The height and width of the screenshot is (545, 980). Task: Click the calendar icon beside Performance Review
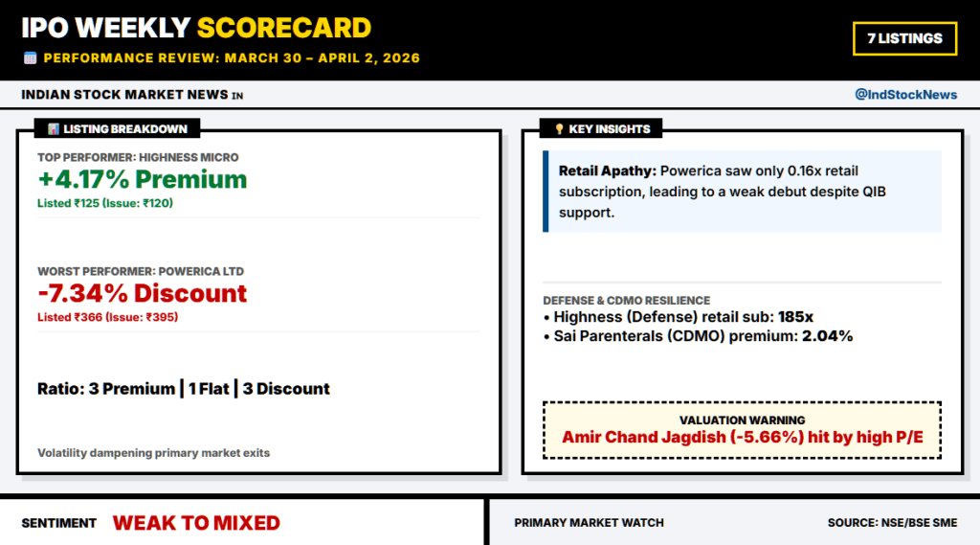(x=30, y=58)
